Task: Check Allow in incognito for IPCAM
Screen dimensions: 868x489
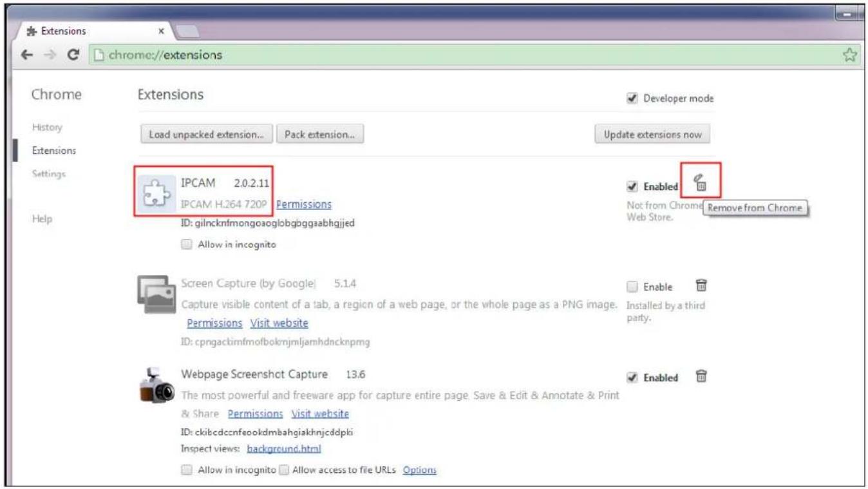Action: 187,244
